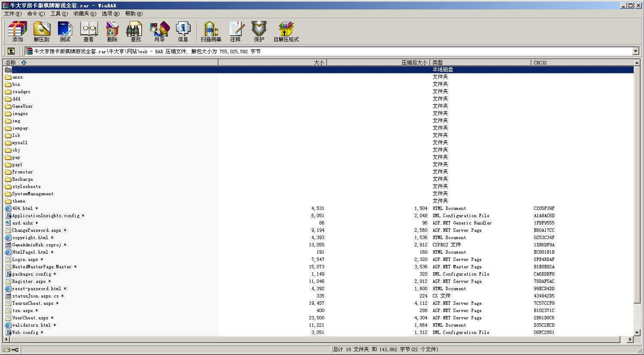Select reset-password.html file name
This screenshot has width=644, height=355.
39,289
